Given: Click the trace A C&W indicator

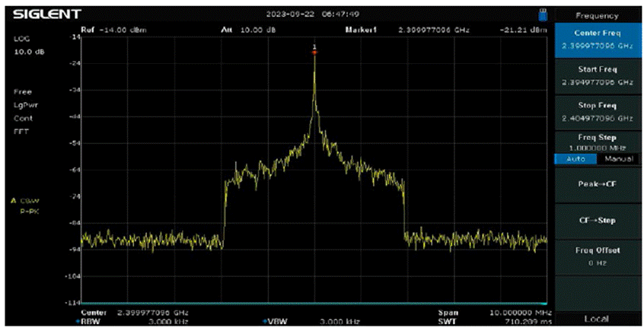Looking at the screenshot, I should click(25, 200).
